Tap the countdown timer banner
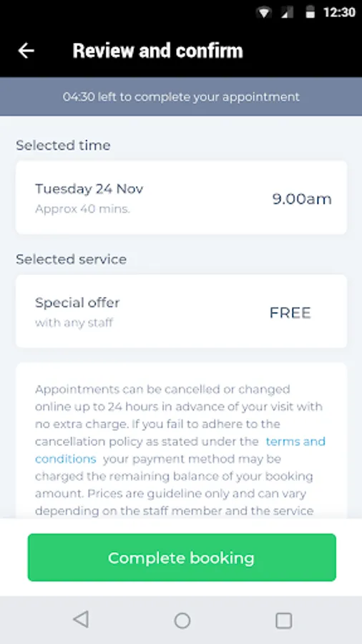Image resolution: width=362 pixels, height=644 pixels. tap(181, 97)
